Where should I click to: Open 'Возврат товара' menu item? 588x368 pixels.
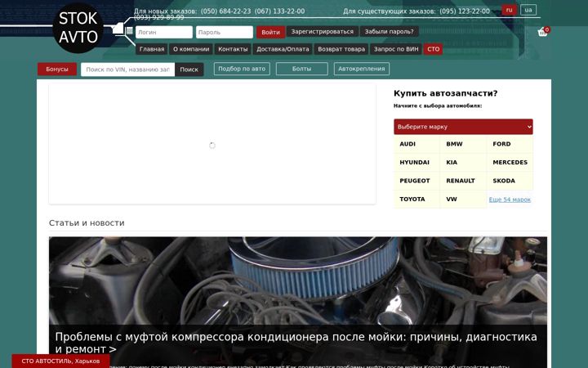[341, 49]
